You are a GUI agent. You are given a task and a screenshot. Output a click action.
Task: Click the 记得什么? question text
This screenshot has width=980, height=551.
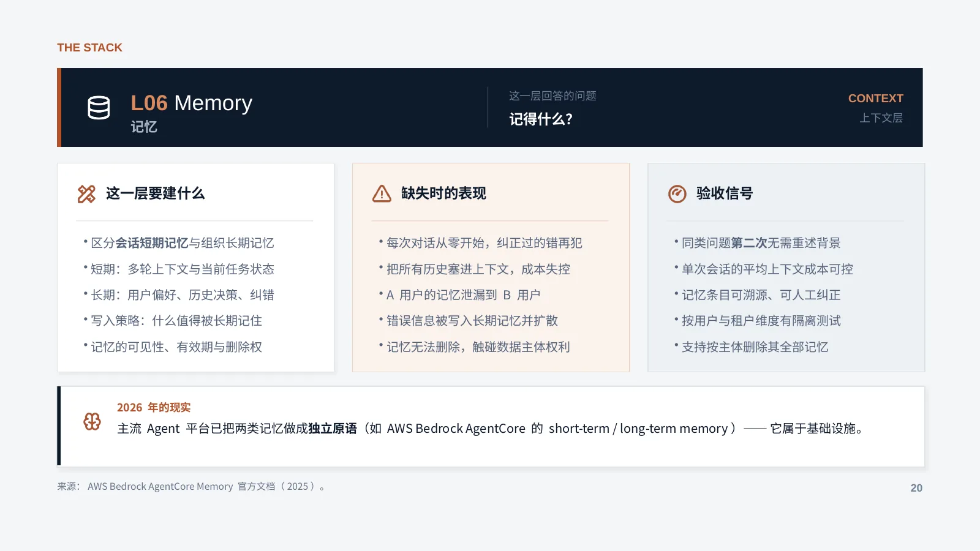pyautogui.click(x=541, y=119)
